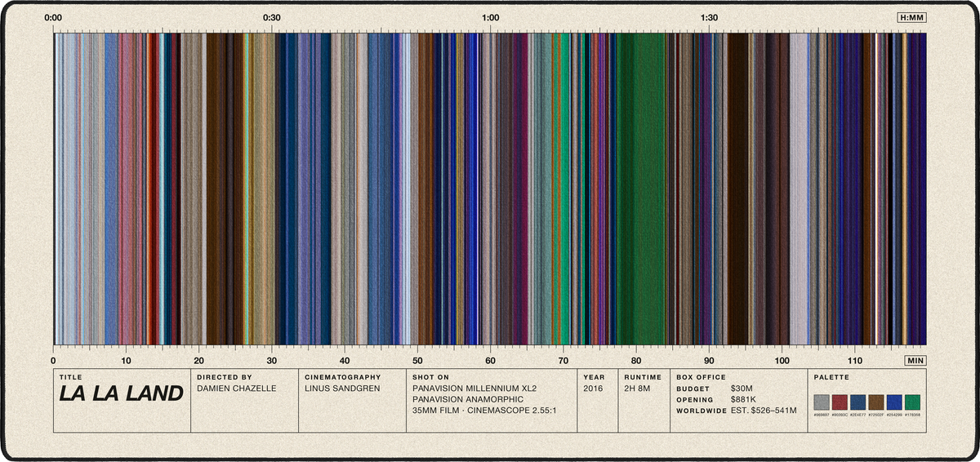
Task: Select the gray palette swatch
Action: 822,402
